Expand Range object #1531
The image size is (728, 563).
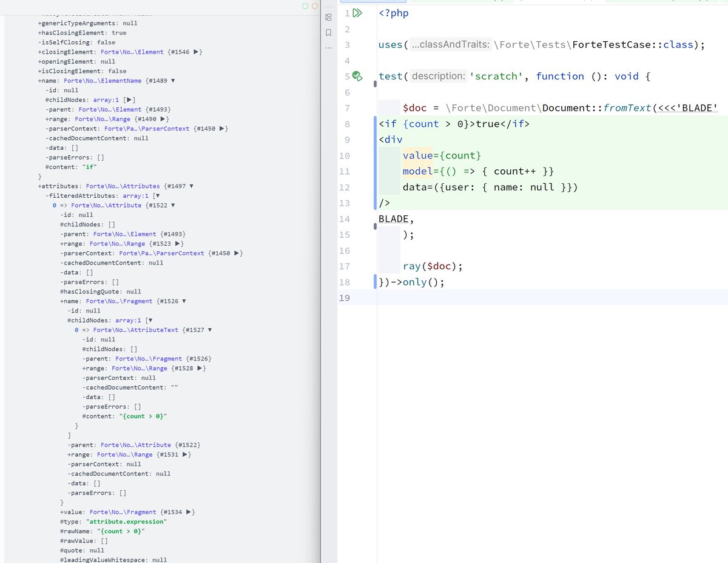(185, 454)
